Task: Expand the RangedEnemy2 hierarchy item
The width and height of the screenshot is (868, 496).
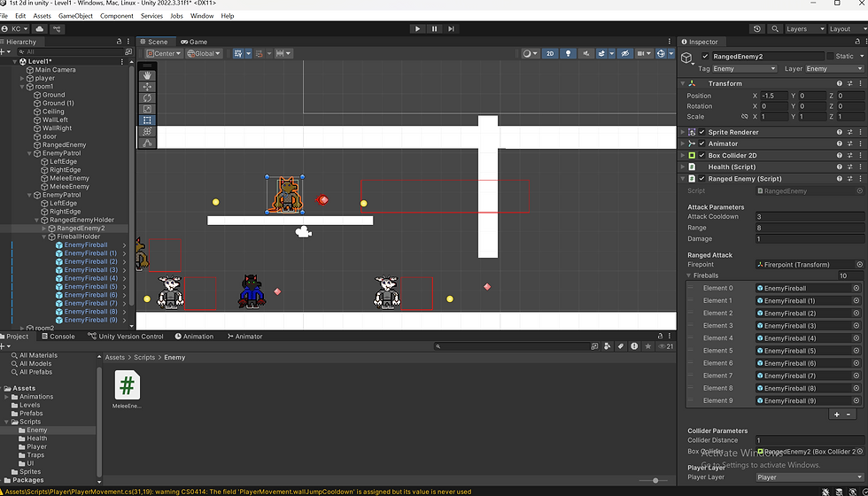Action: coord(44,229)
